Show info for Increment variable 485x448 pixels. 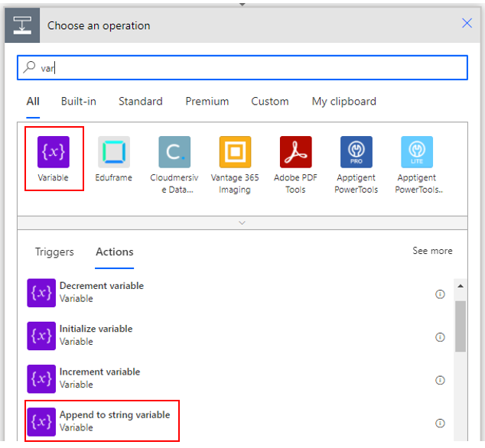tap(440, 380)
